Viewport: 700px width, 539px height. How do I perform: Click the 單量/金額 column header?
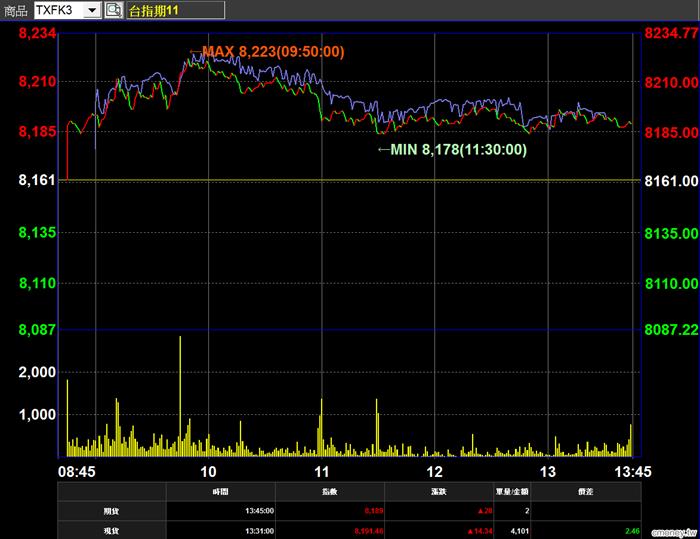[518, 492]
